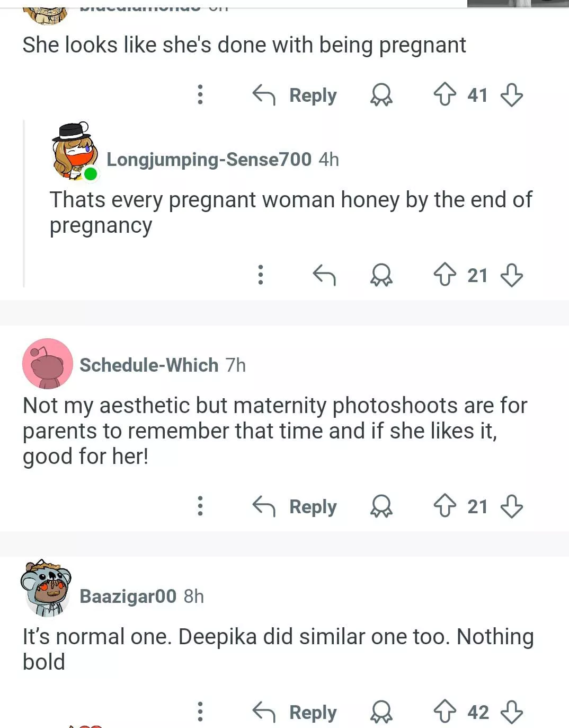Downvote Longjumping-Sense700's reply
Viewport: 569px width, 728px height.
(512, 275)
